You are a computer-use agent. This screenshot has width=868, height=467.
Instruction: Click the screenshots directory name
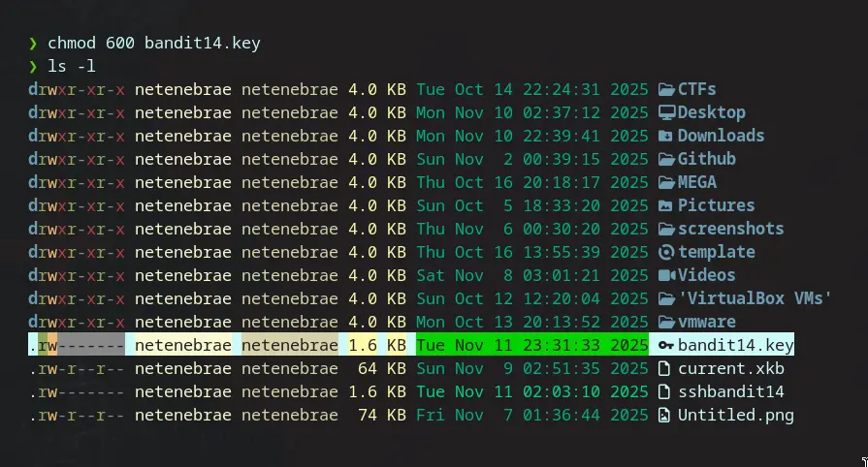pyautogui.click(x=730, y=229)
